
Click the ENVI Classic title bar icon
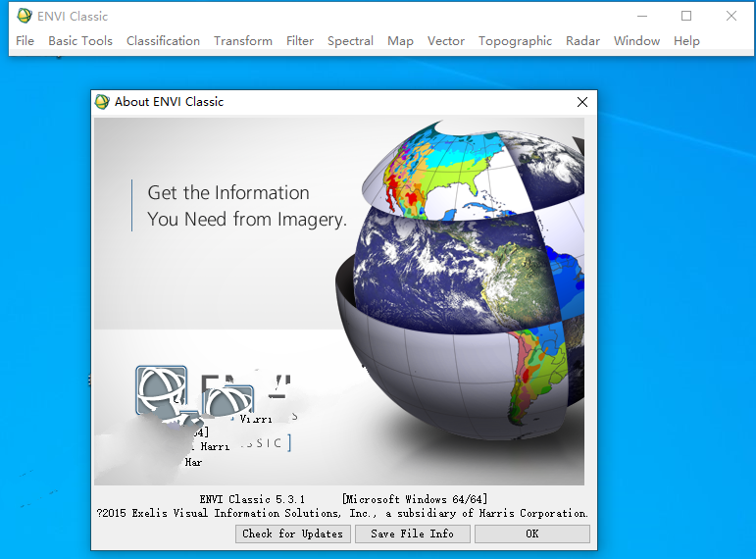click(25, 16)
